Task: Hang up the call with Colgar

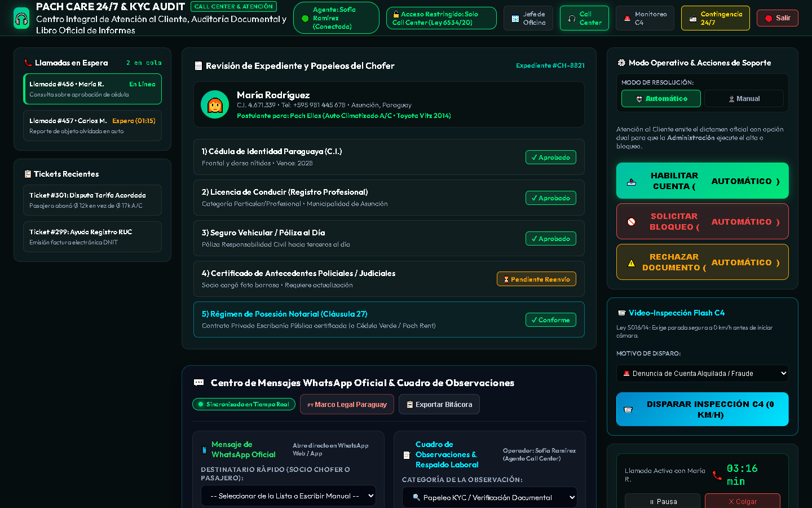Action: pyautogui.click(x=743, y=501)
